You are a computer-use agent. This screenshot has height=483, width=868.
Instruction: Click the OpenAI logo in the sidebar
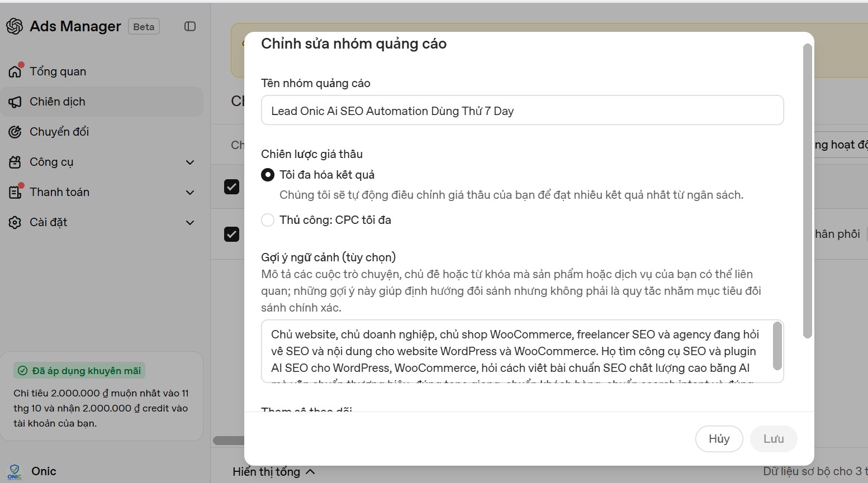[x=15, y=26]
